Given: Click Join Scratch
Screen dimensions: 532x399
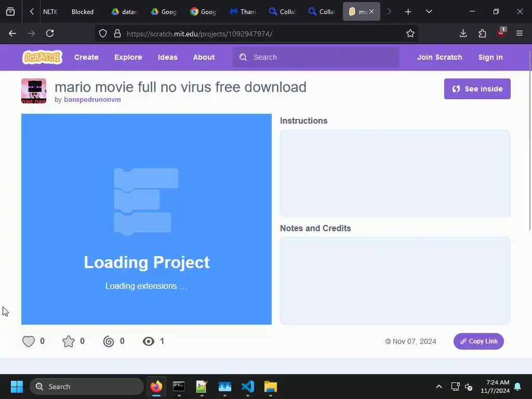Looking at the screenshot, I should pyautogui.click(x=440, y=57).
